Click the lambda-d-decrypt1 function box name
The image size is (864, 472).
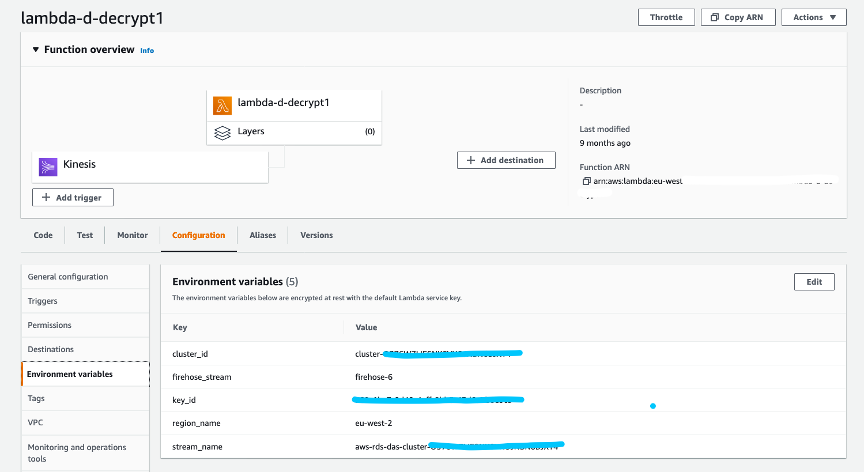283,102
